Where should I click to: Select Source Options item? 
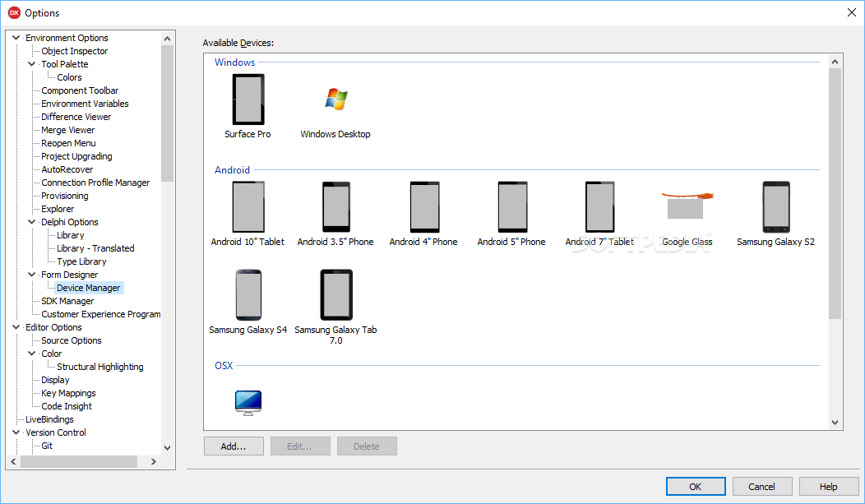click(x=72, y=340)
